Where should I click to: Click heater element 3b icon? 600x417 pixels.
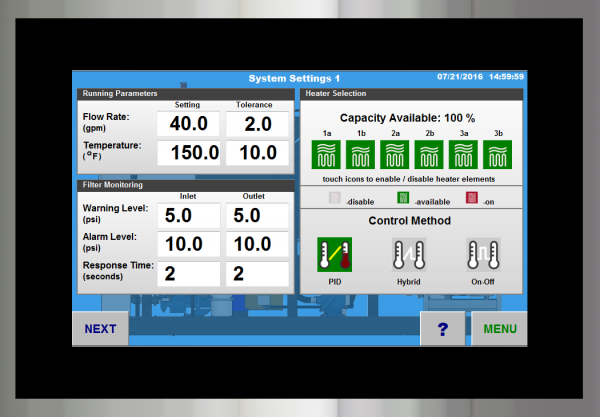[x=497, y=155]
